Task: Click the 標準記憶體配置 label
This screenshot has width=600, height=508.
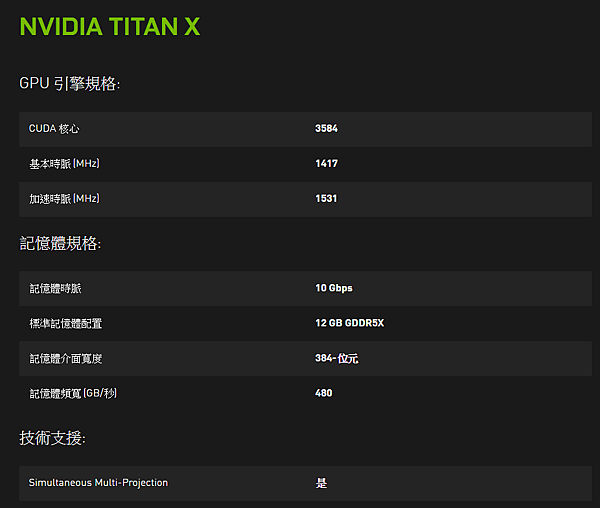Action: coord(66,324)
